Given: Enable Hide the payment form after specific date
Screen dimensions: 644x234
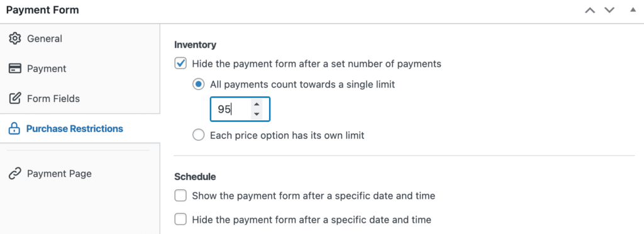Looking at the screenshot, I should coord(180,220).
